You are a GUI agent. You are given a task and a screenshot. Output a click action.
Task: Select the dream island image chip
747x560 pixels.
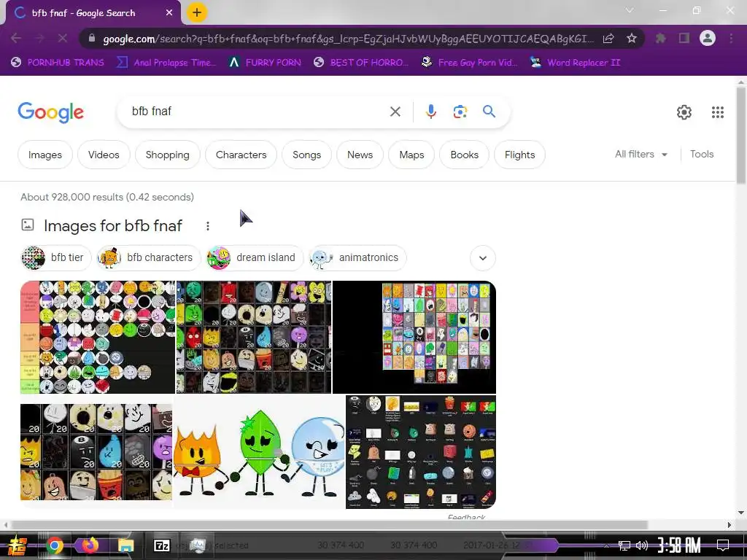[x=255, y=257]
